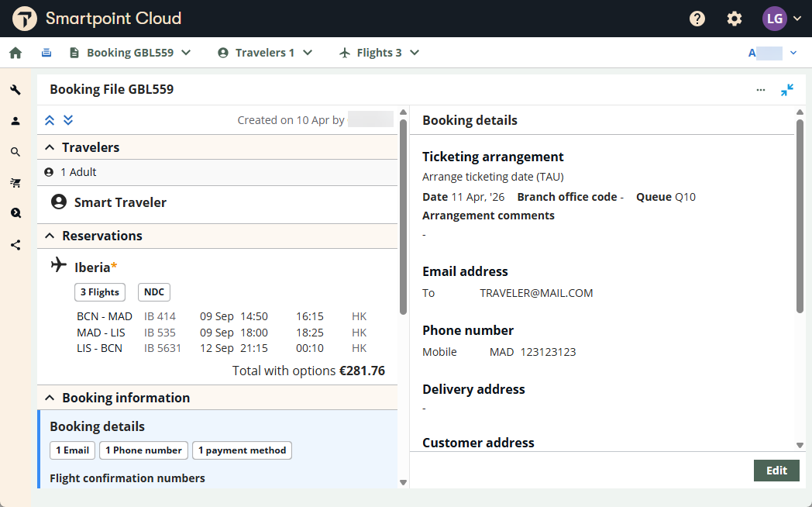The height and width of the screenshot is (507, 812).
Task: Open the person profile icon in sidebar
Action: pos(15,121)
